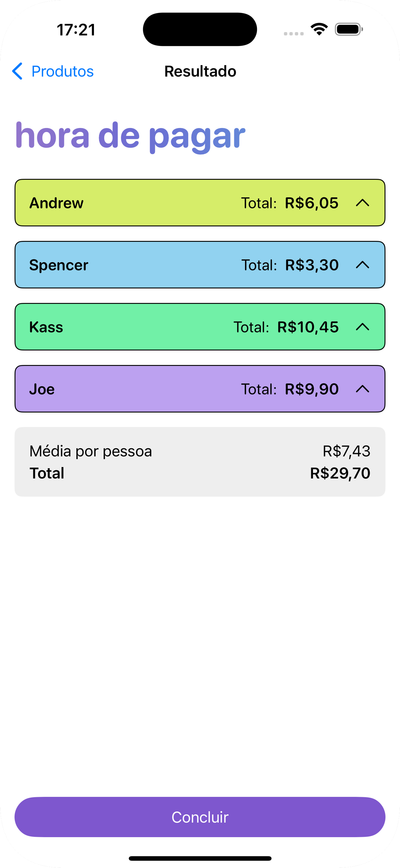
Task: Click the chevron on Joe's card
Action: 362,389
